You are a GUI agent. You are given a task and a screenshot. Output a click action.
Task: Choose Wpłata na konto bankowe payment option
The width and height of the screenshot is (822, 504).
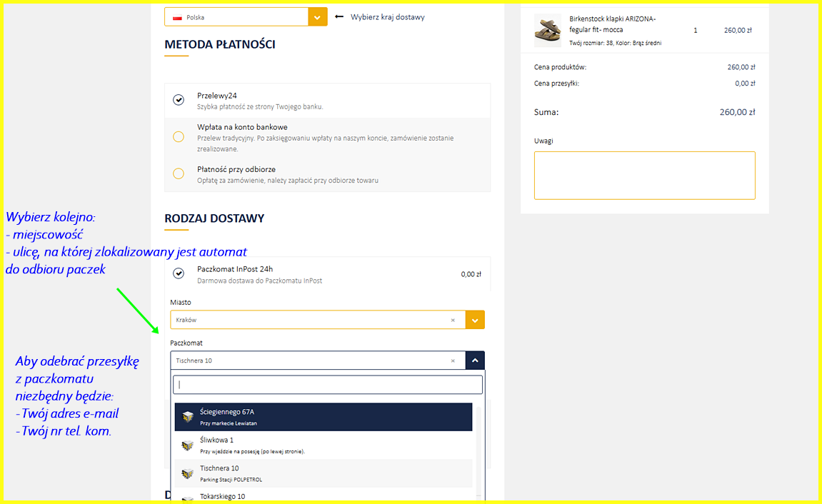(179, 137)
